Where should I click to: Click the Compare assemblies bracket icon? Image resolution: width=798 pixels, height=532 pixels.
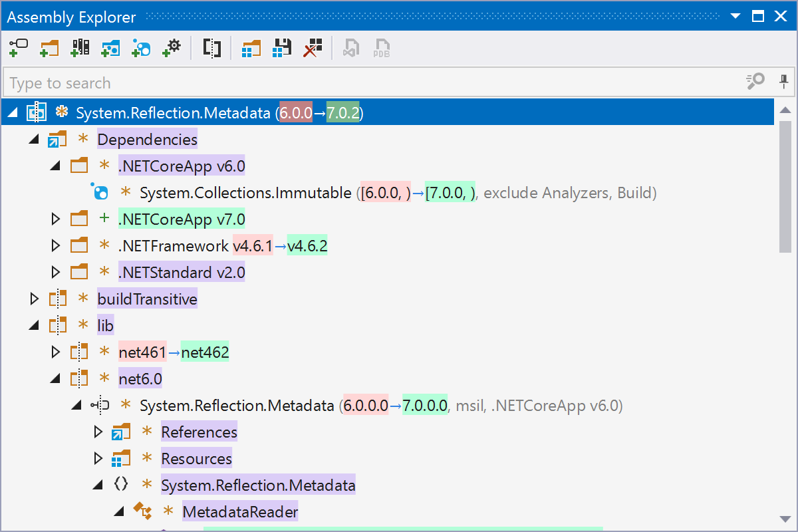[x=211, y=48]
